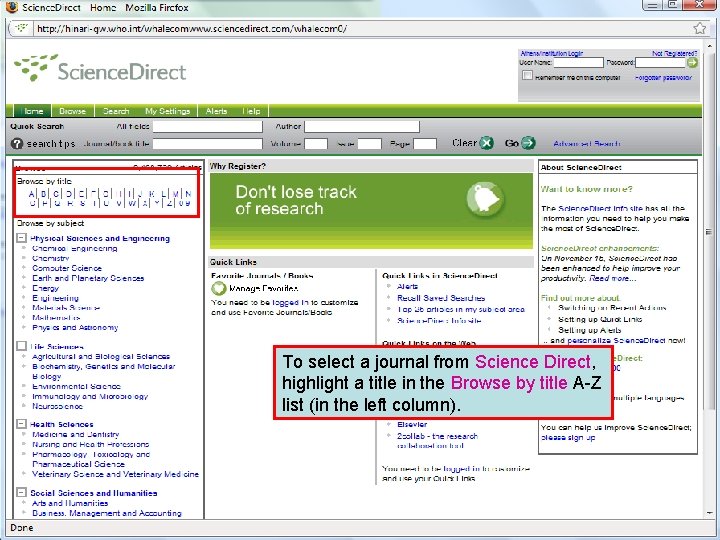
Task: Click the Page input field
Action: click(x=425, y=144)
